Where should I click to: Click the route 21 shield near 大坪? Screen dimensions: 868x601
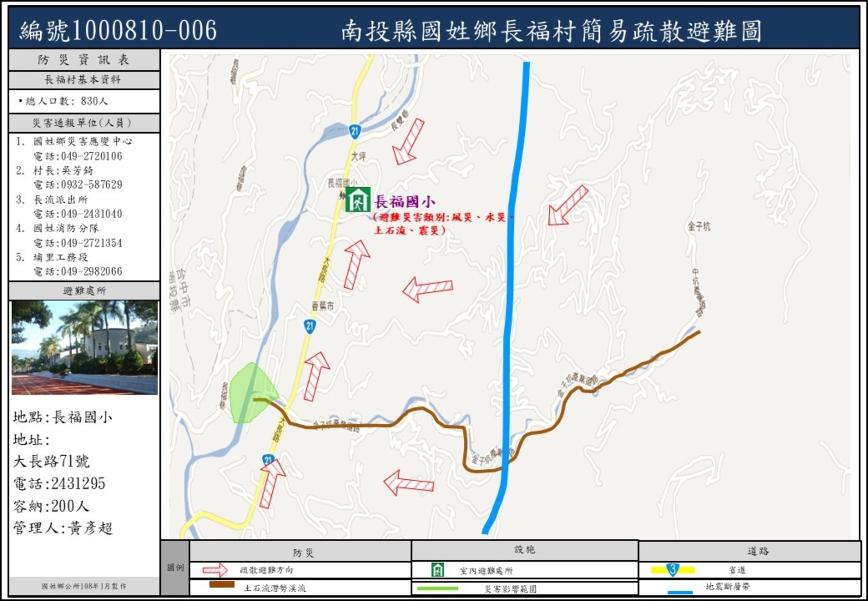pyautogui.click(x=355, y=131)
